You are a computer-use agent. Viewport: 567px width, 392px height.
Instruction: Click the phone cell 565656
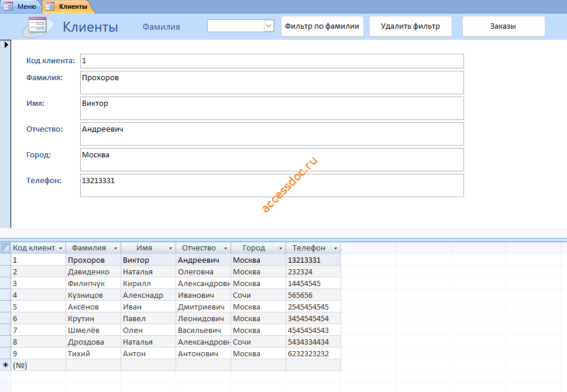point(313,295)
